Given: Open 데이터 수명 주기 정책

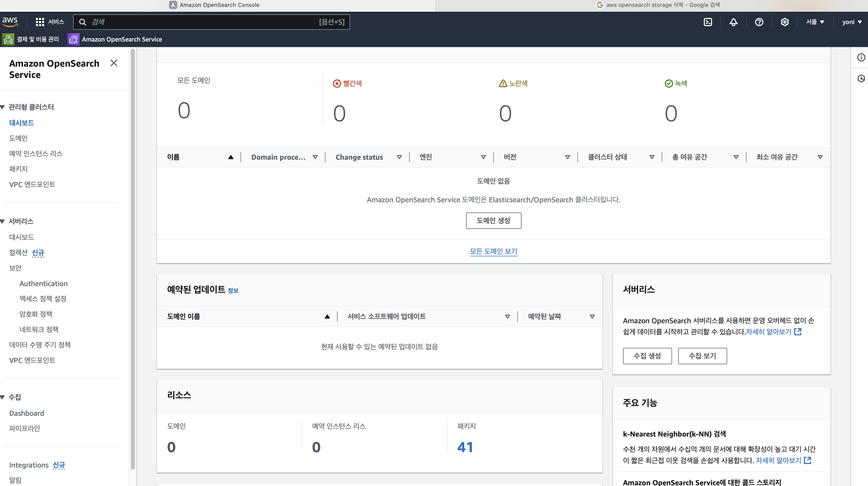Looking at the screenshot, I should tap(40, 345).
